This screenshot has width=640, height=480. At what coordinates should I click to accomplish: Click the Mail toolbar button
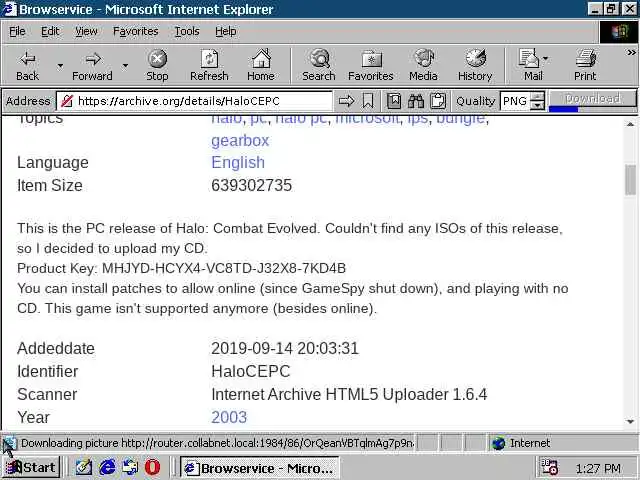(x=530, y=66)
